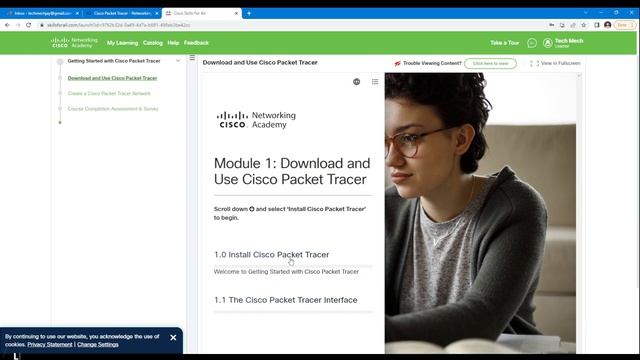
Task: Click View in Fullscreen
Action: [x=560, y=63]
